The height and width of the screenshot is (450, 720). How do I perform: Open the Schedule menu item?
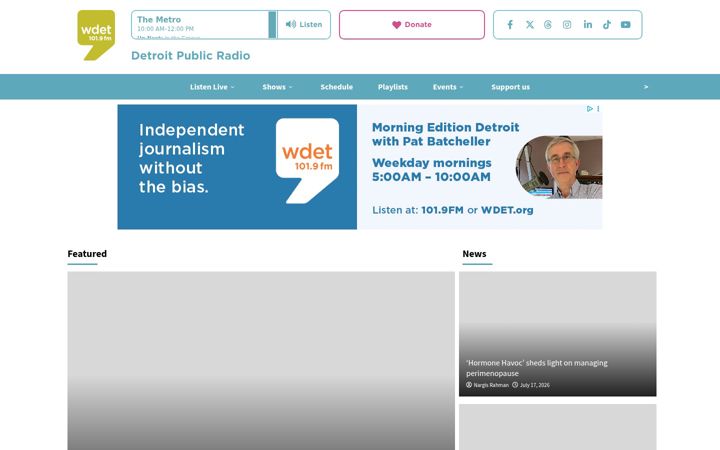tap(337, 87)
